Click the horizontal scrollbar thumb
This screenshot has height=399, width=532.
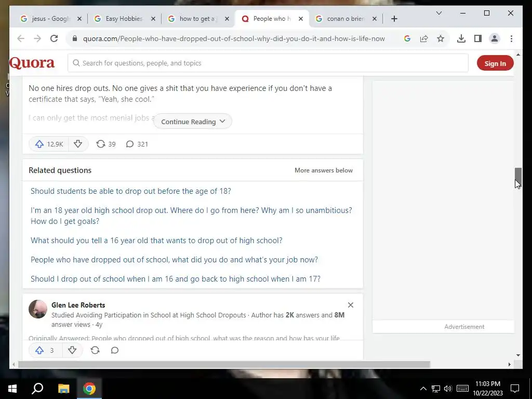[x=224, y=364]
